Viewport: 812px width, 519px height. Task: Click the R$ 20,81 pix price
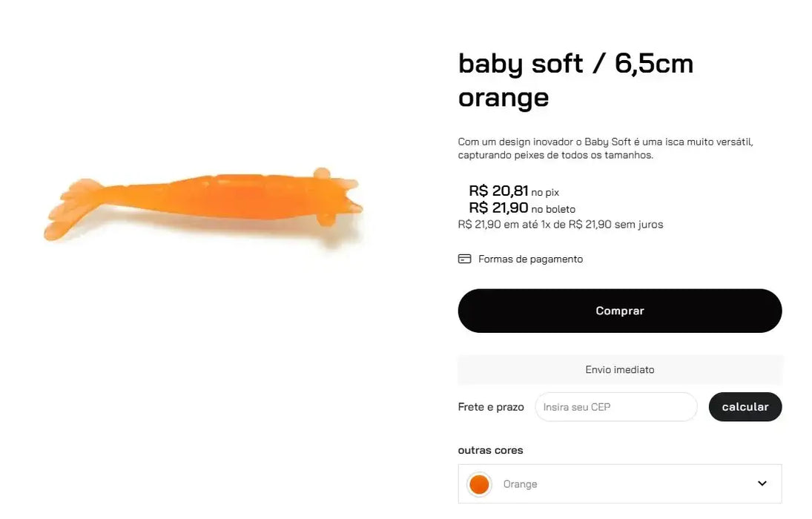(x=498, y=191)
